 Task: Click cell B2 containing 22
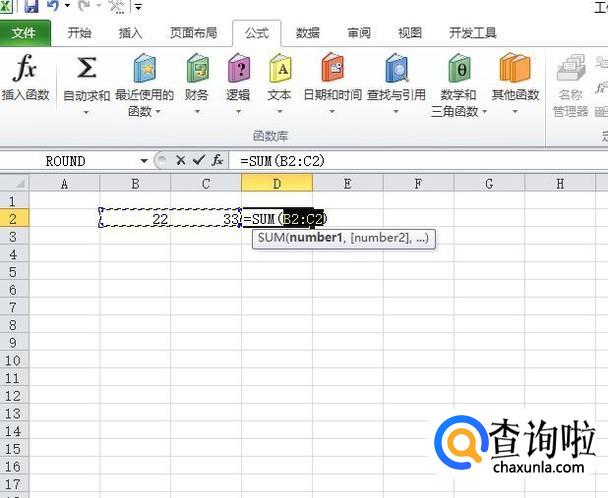click(135, 219)
